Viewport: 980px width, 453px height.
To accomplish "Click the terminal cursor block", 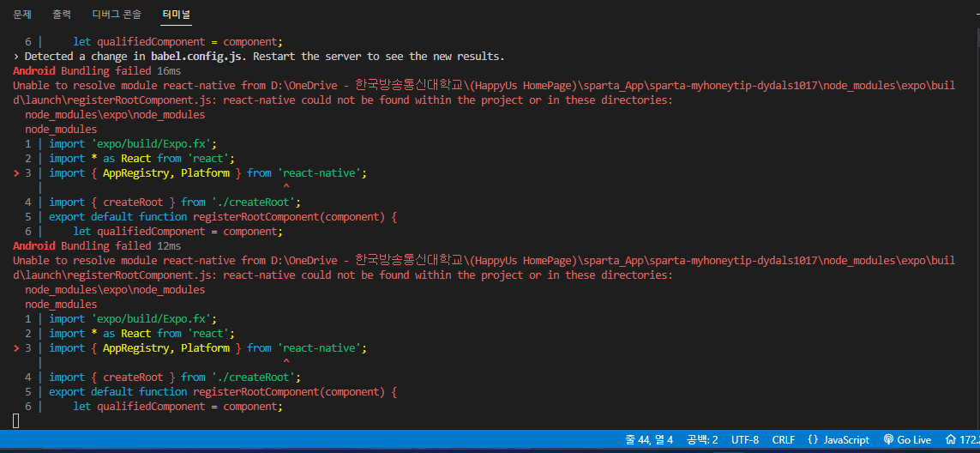I will click(x=16, y=420).
